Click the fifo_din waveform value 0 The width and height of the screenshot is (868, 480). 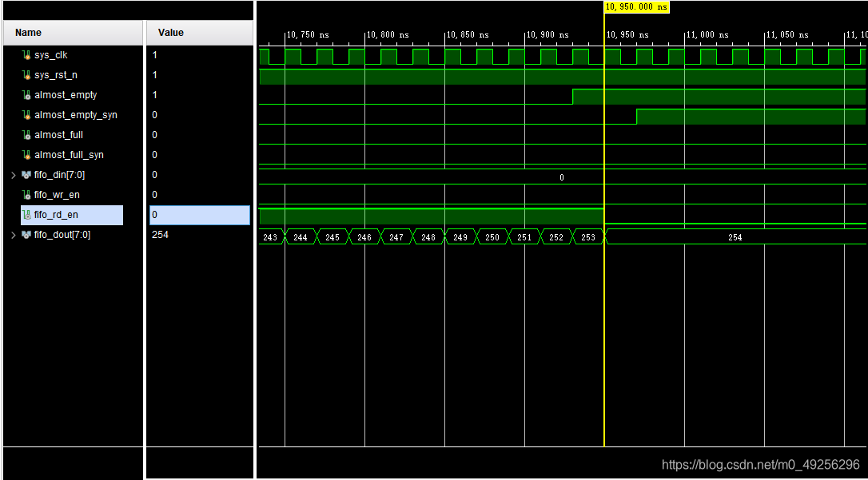click(562, 177)
